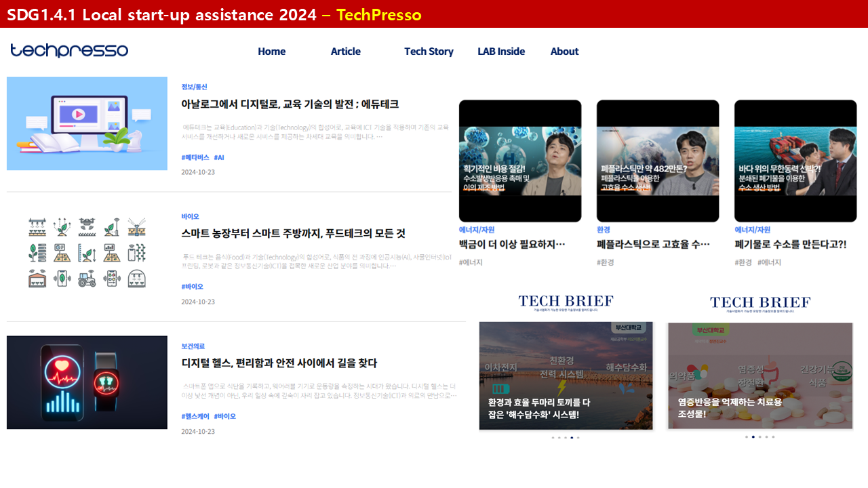Play the hydrogen catalyst video thumbnail

520,161
